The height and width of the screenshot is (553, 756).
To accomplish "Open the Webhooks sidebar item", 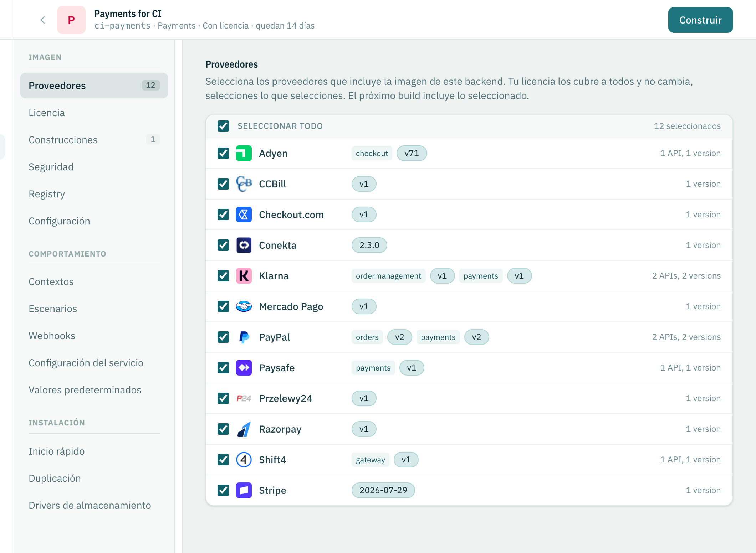I will pos(94,336).
